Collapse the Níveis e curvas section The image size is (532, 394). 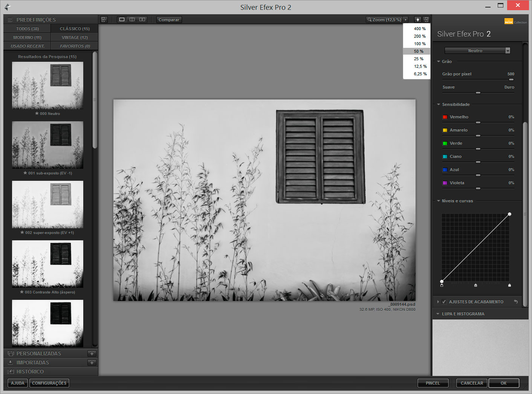point(439,201)
